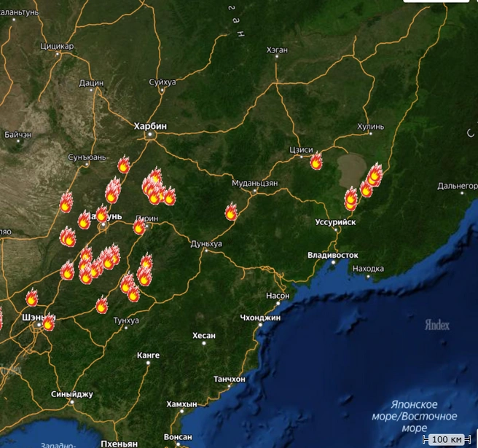Select the fire icon north of Уссурийск

pyautogui.click(x=351, y=199)
